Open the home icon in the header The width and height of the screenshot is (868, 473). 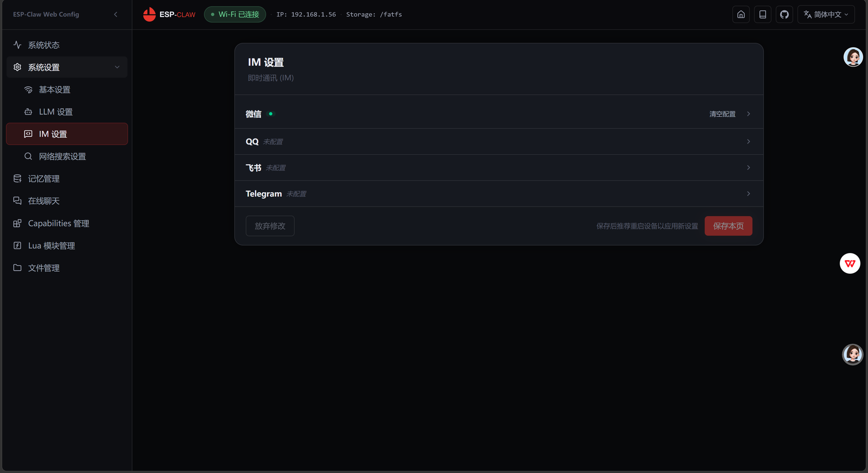741,14
